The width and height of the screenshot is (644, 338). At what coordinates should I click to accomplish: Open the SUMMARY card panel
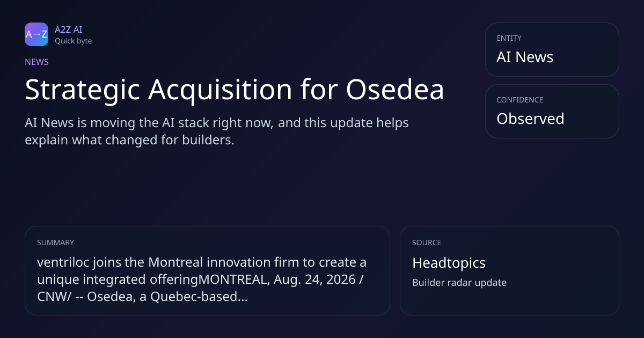click(x=207, y=270)
